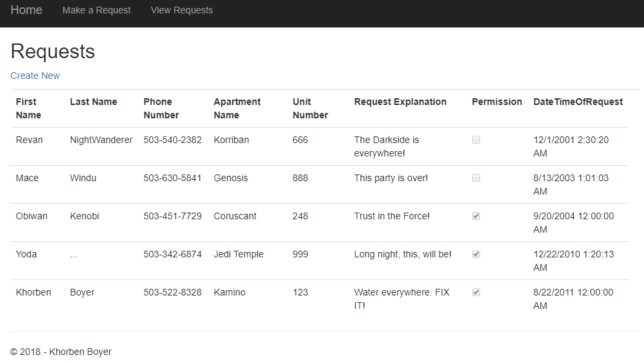Click the "Trust in the Force!" explanation
This screenshot has width=644, height=363.
391,216
